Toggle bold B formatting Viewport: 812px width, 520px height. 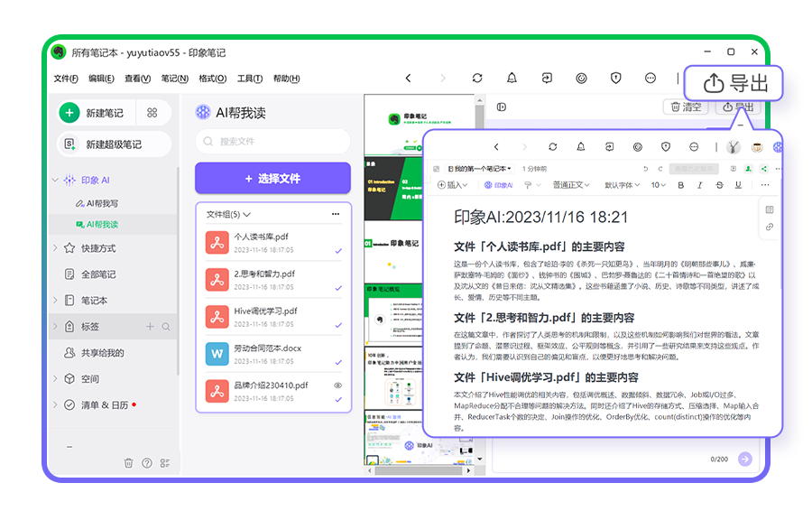tap(681, 185)
